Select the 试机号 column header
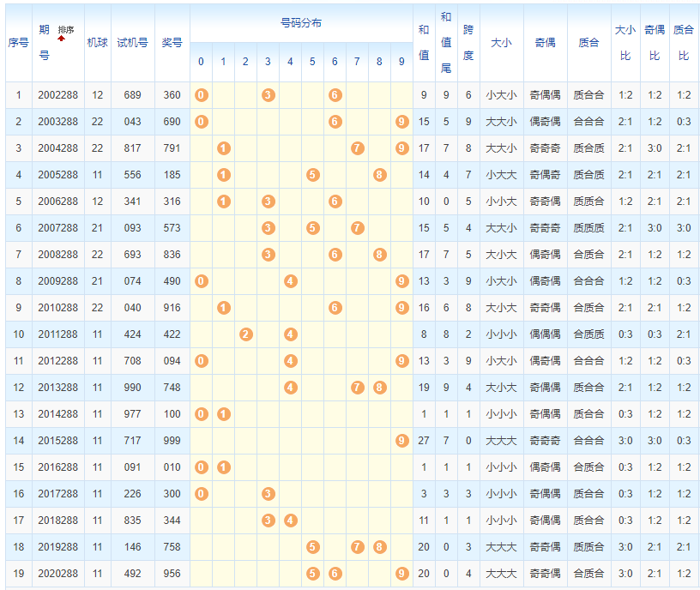Screen dimensions: 700x590 coord(132,43)
